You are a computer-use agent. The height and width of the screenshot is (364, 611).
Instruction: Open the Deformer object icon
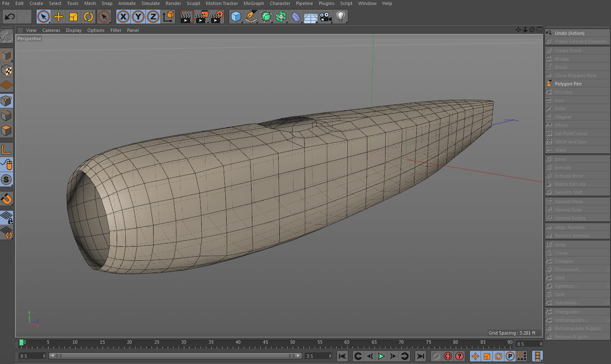click(x=296, y=17)
